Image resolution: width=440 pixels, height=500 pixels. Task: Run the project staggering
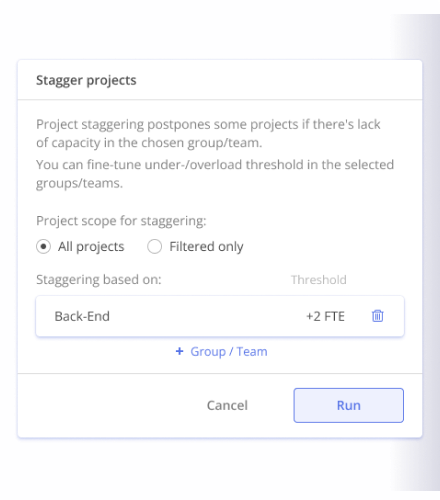tap(349, 405)
